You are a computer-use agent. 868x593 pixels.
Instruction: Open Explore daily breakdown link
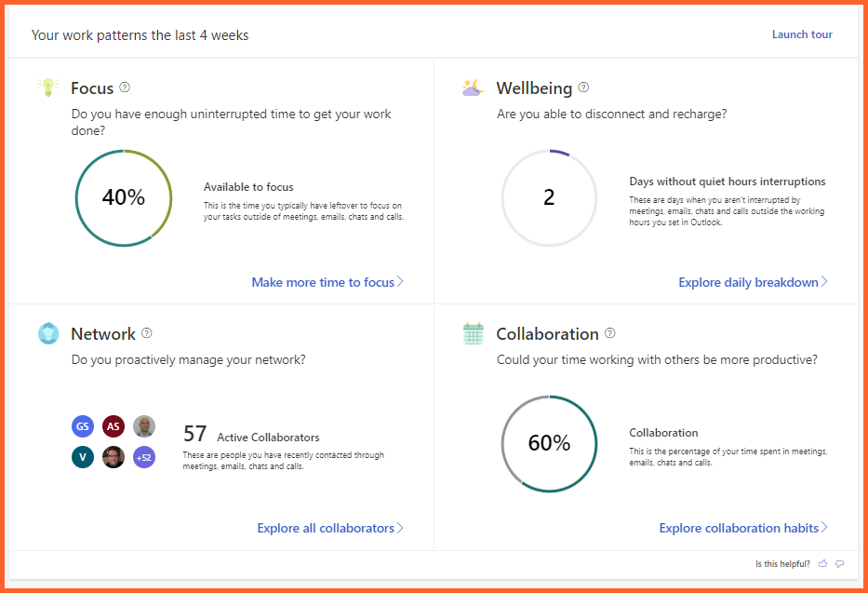point(752,282)
